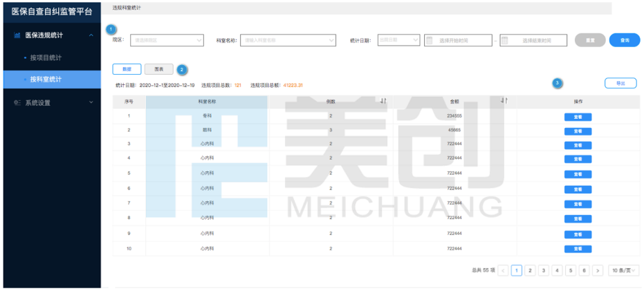Open the 10 条/页 page size dropdown

623,270
